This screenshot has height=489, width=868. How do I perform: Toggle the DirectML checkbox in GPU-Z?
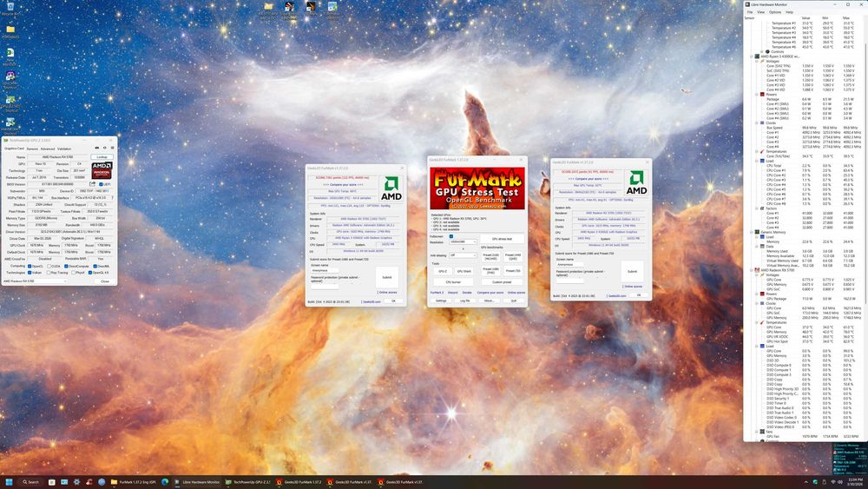click(x=95, y=267)
